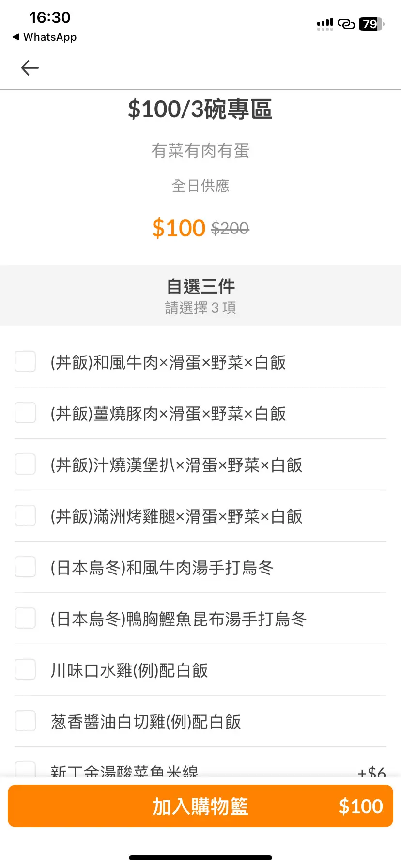Viewport: 401px width, 868px height.
Task: Tick the 川味口水雞(例)配白飯 checkbox
Action: pyautogui.click(x=25, y=670)
